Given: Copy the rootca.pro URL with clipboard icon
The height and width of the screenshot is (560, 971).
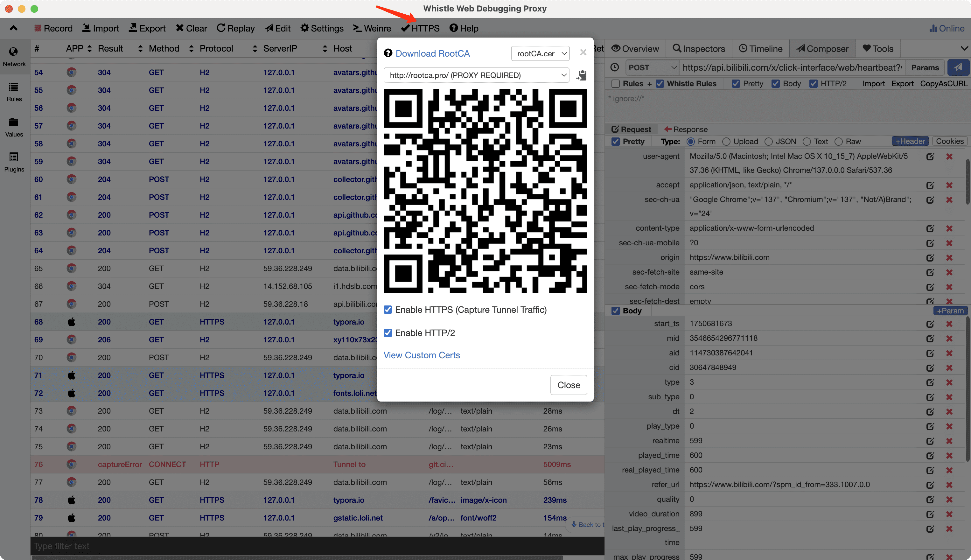Looking at the screenshot, I should (581, 75).
